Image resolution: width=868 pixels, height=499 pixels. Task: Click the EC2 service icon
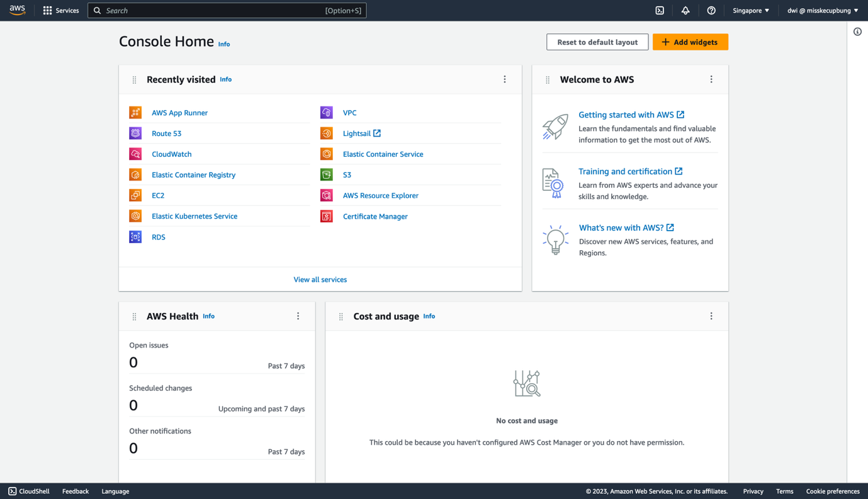tap(135, 195)
